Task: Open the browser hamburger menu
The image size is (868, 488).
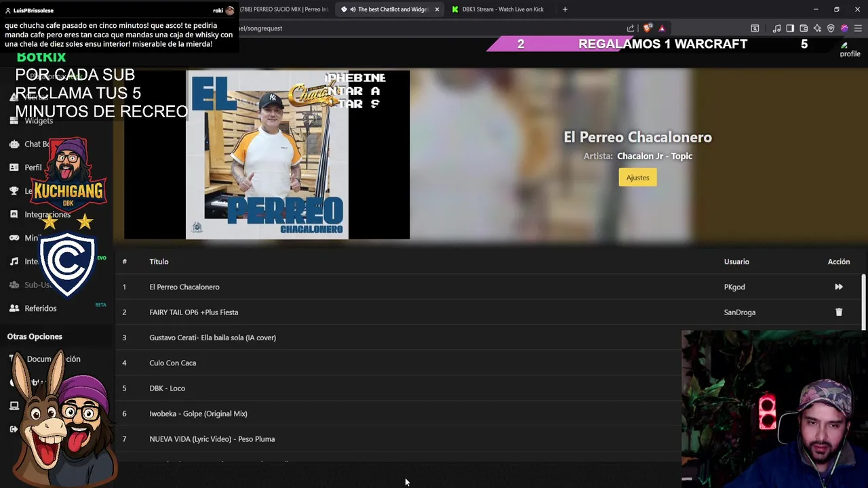Action: click(x=858, y=28)
